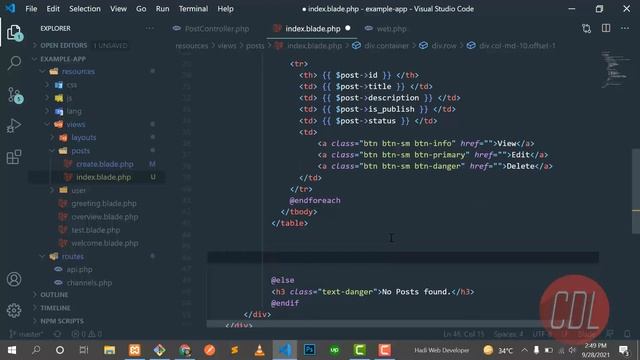Open the Terminal menu
The image size is (640, 360).
tap(193, 9)
